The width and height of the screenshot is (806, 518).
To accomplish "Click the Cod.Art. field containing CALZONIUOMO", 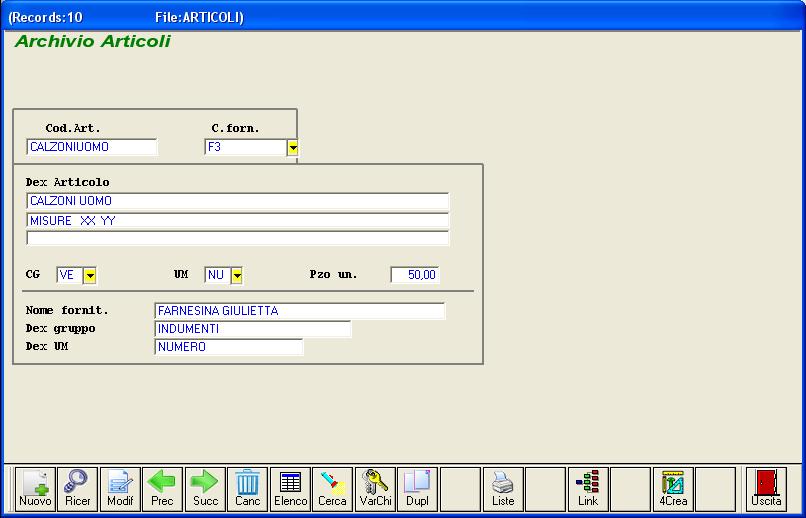I will click(92, 147).
